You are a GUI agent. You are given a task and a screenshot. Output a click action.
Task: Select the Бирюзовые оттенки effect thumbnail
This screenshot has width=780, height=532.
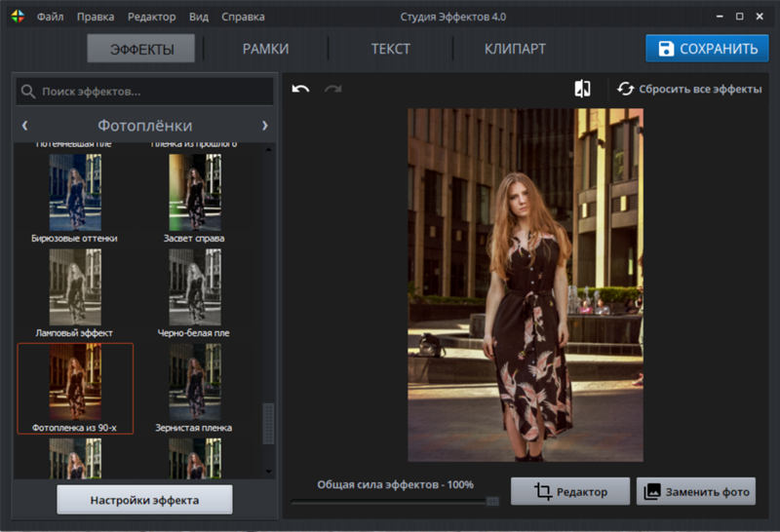pos(75,192)
